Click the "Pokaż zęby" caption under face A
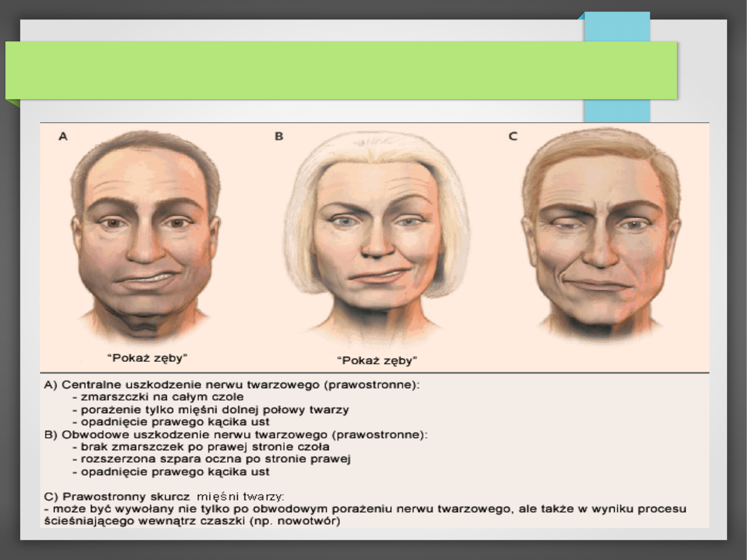 pos(147,358)
